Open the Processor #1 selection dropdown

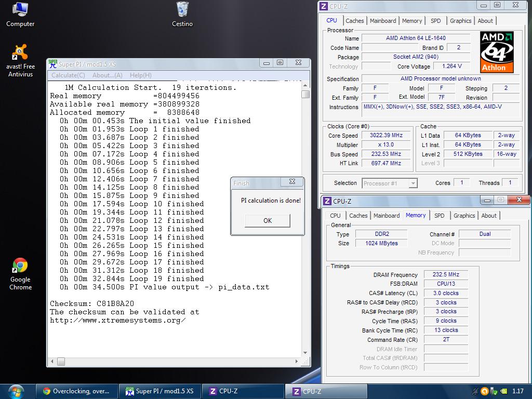[413, 183]
